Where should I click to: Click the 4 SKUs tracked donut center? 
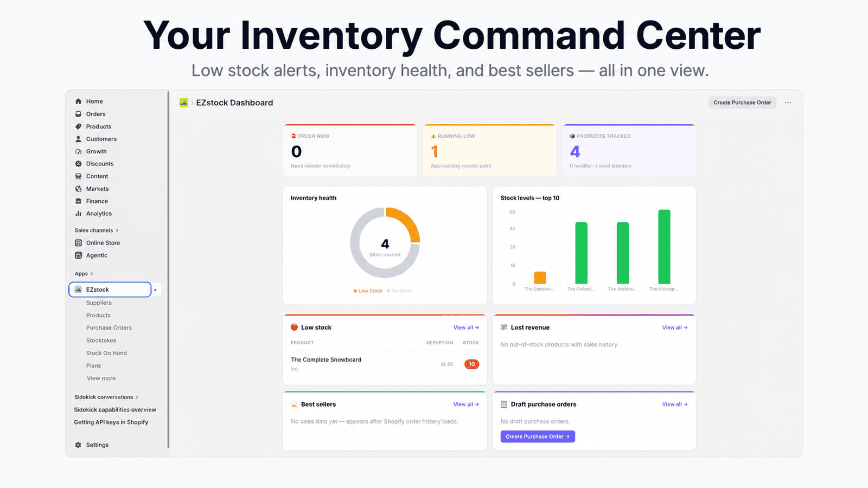[385, 247]
